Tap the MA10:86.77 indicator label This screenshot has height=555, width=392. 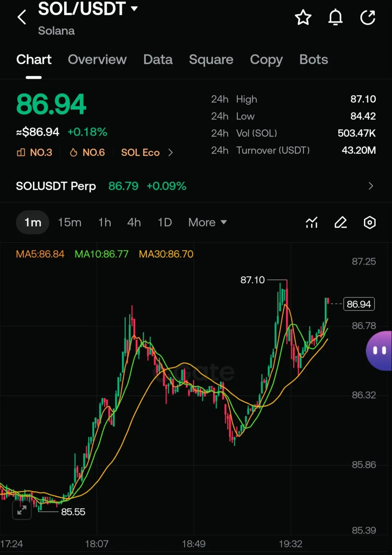102,254
